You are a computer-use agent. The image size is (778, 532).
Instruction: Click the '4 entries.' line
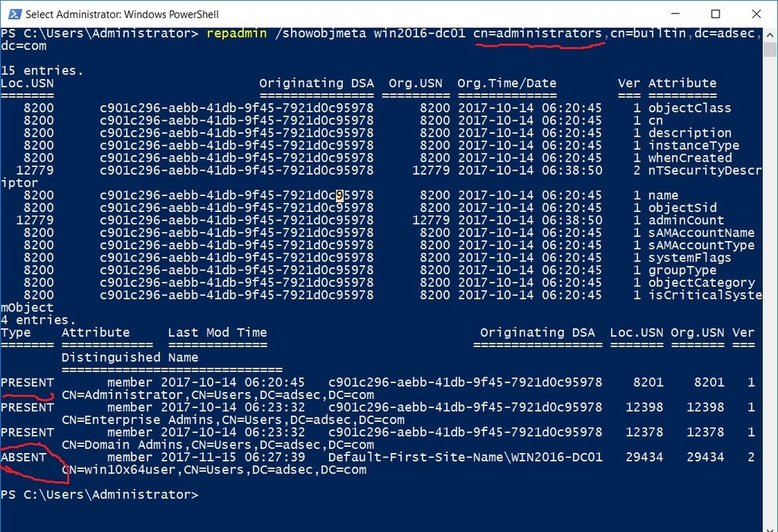pos(38,320)
